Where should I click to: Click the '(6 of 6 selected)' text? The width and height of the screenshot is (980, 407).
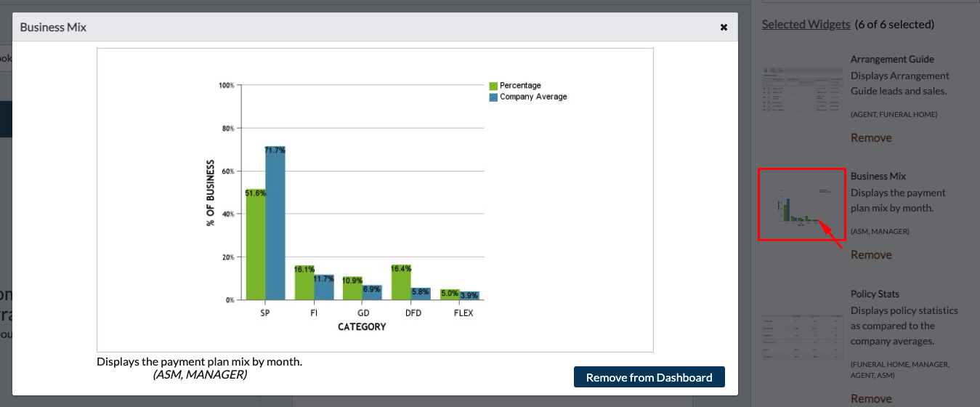click(x=894, y=24)
